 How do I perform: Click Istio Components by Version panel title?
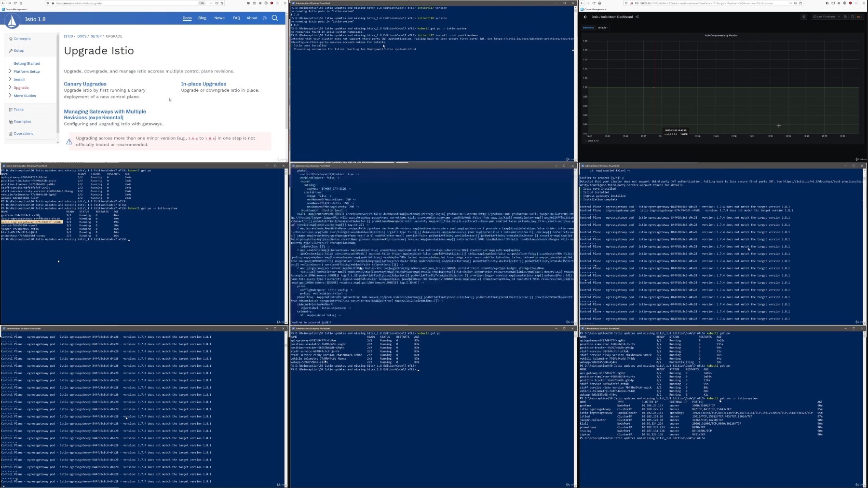[721, 35]
